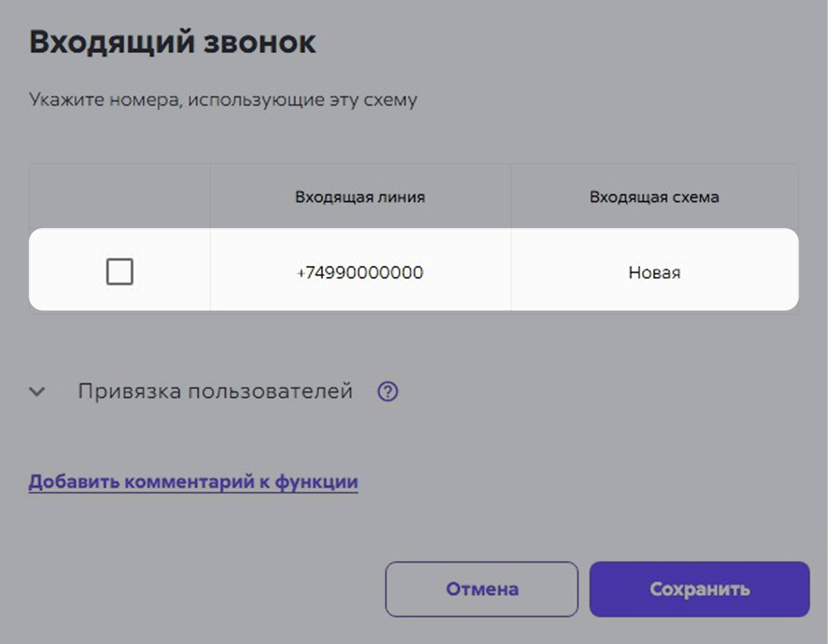Click the Входящий звонок dialog title
The image size is (828, 644).
click(x=173, y=42)
